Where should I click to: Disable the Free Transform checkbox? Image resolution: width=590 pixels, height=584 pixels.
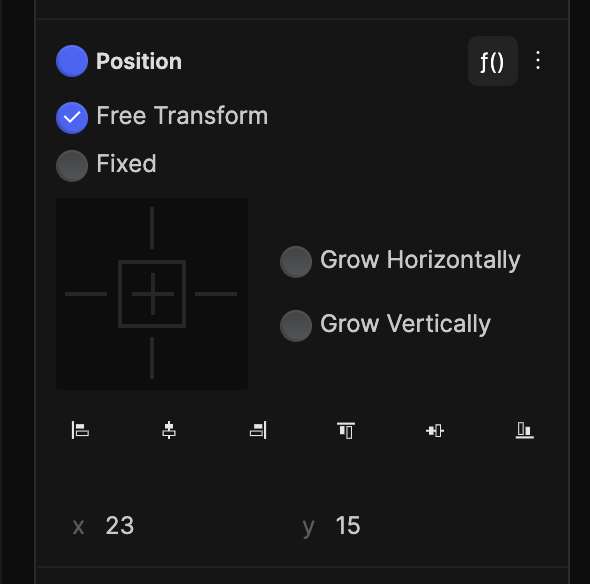[72, 118]
